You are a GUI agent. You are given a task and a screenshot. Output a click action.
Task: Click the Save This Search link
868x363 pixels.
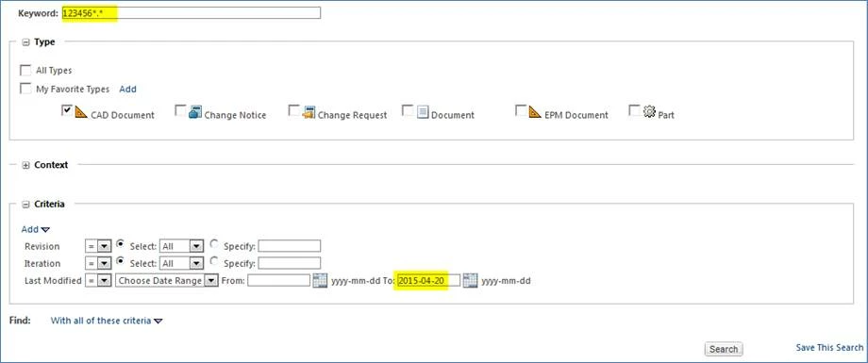pos(829,348)
